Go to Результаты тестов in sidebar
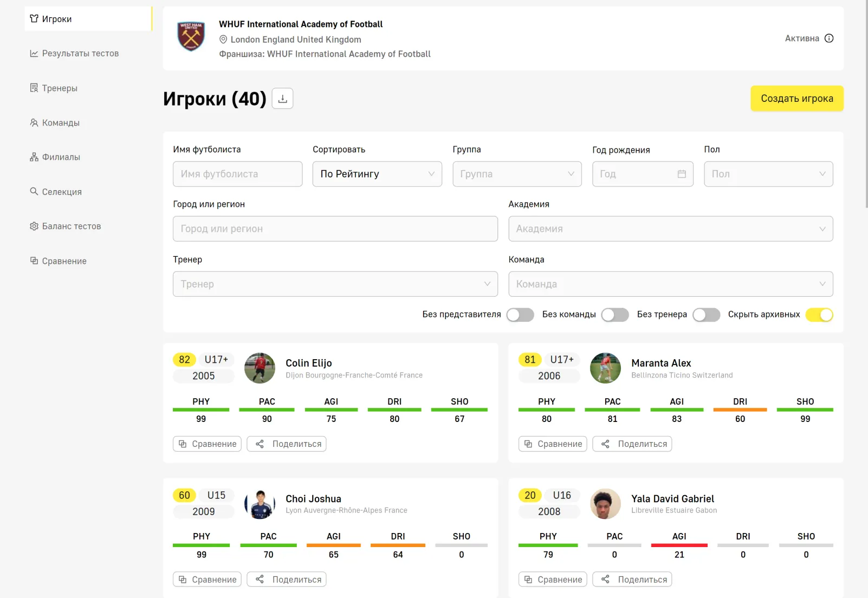The image size is (868, 598). click(80, 54)
